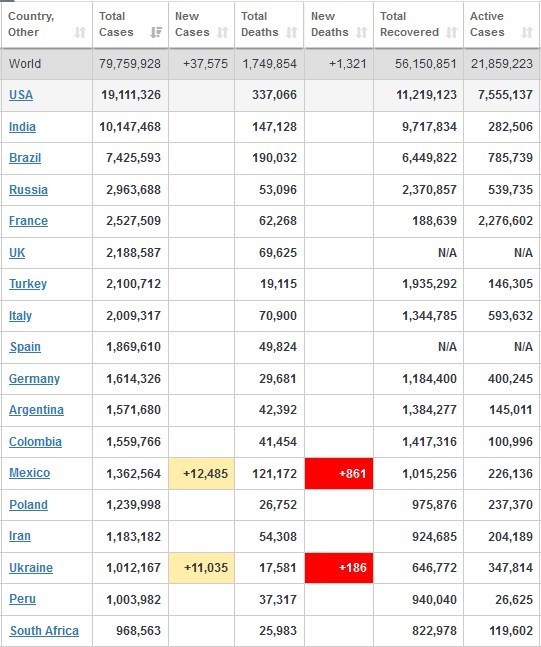Sort table by New Cases arrows
Screen dimensions: 541x647
(x=223, y=32)
